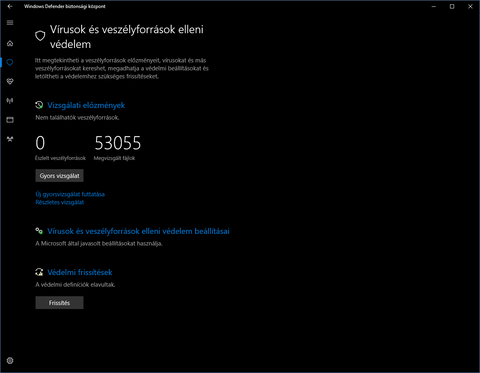Viewport: 480px width, 373px height.
Task: Click the shield icon beside page title
Action: [x=40, y=36]
